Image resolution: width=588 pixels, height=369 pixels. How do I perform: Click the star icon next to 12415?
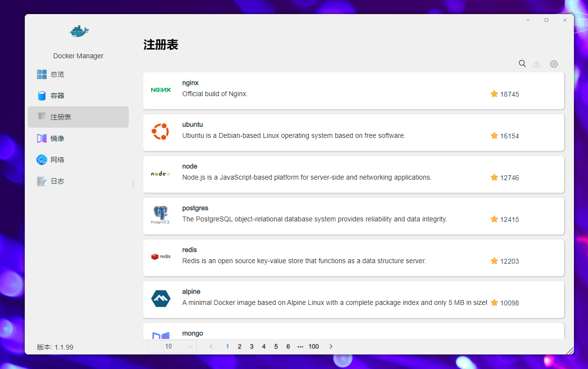coord(494,219)
